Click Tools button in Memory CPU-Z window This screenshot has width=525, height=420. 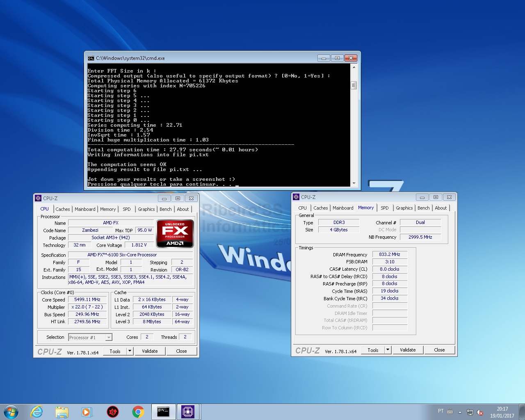[373, 350]
